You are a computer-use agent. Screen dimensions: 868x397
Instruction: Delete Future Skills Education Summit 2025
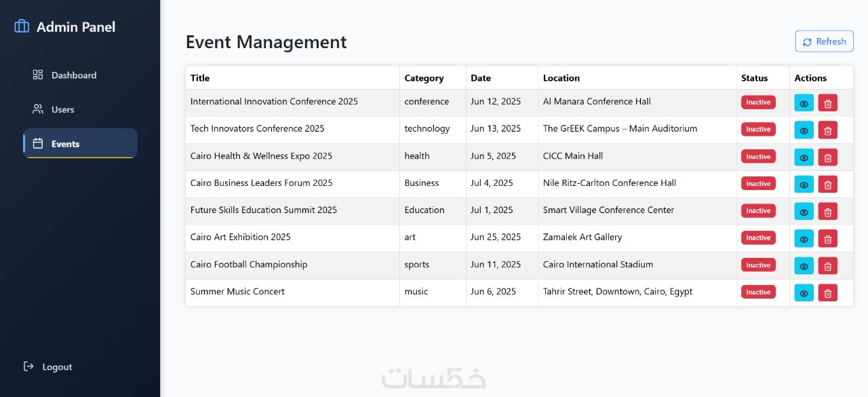click(x=827, y=211)
